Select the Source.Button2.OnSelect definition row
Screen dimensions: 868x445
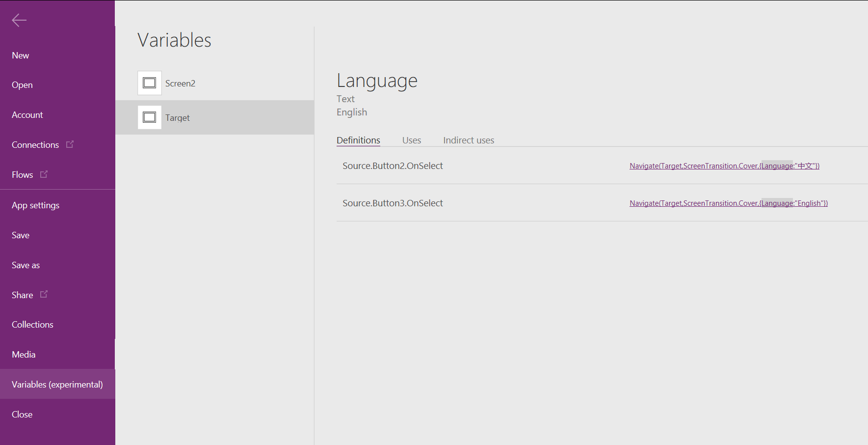(x=393, y=166)
